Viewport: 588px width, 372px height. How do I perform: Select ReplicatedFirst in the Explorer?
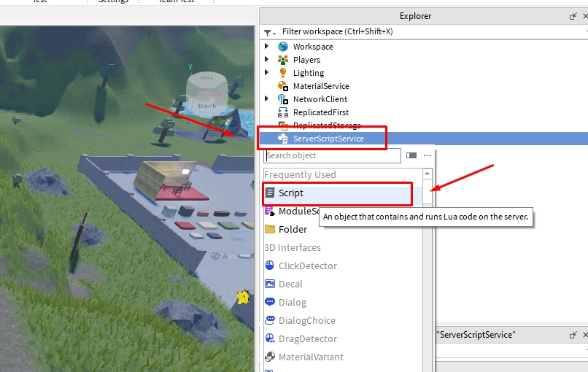pyautogui.click(x=321, y=112)
